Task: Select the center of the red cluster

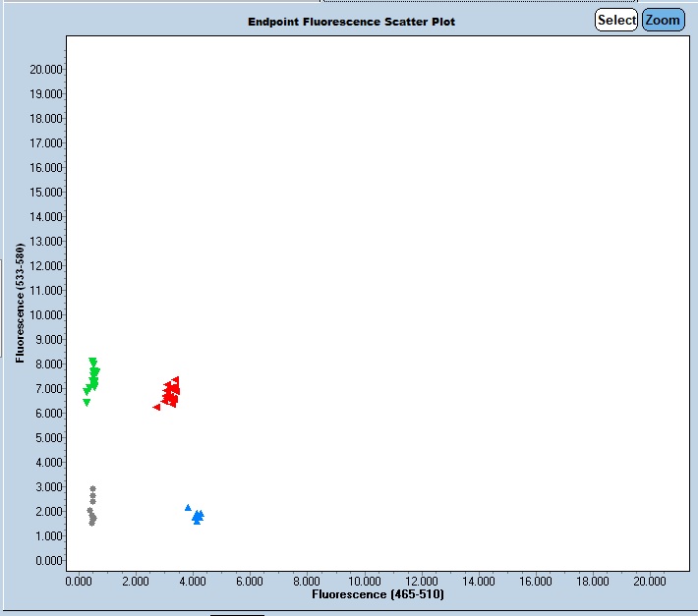Action: (x=171, y=393)
